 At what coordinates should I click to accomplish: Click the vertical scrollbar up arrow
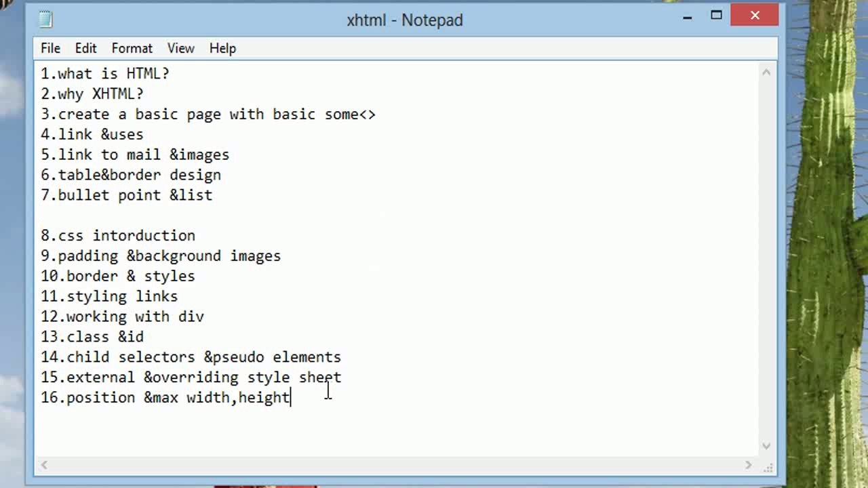point(766,71)
